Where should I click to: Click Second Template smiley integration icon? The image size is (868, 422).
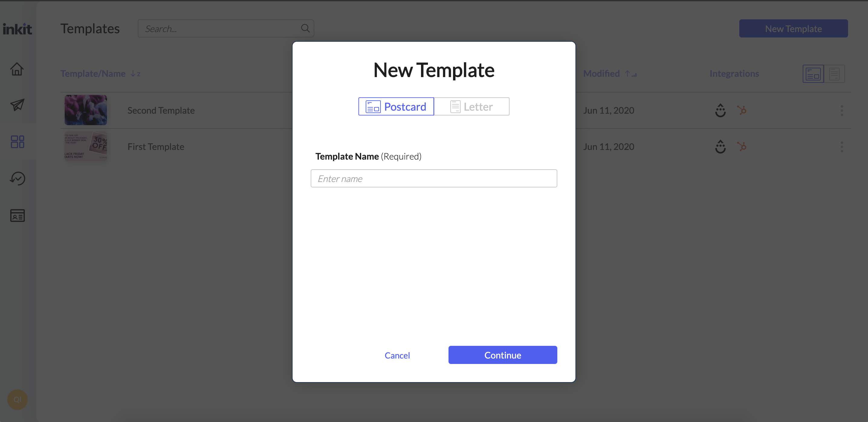click(721, 110)
